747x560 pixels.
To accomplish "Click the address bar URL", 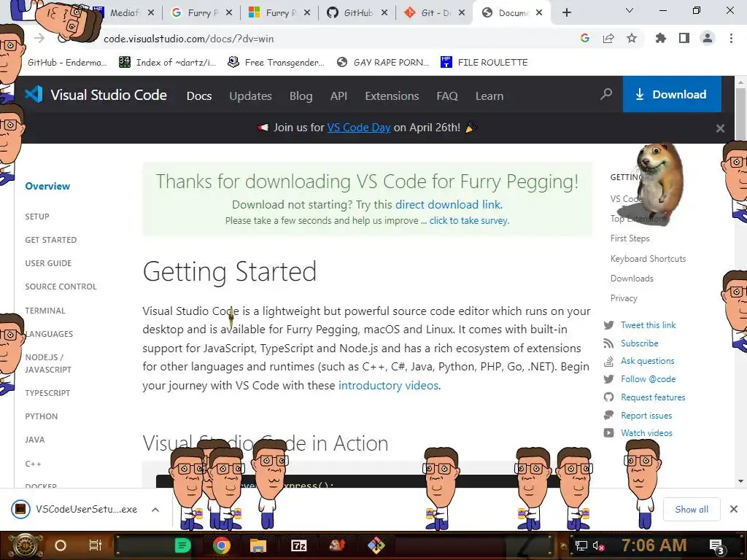I will (189, 39).
